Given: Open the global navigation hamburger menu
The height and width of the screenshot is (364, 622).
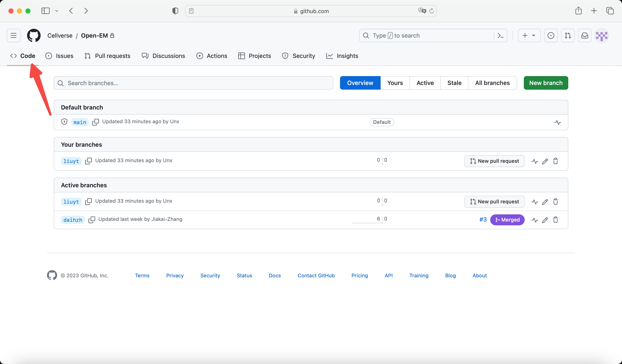Looking at the screenshot, I should click(x=14, y=36).
